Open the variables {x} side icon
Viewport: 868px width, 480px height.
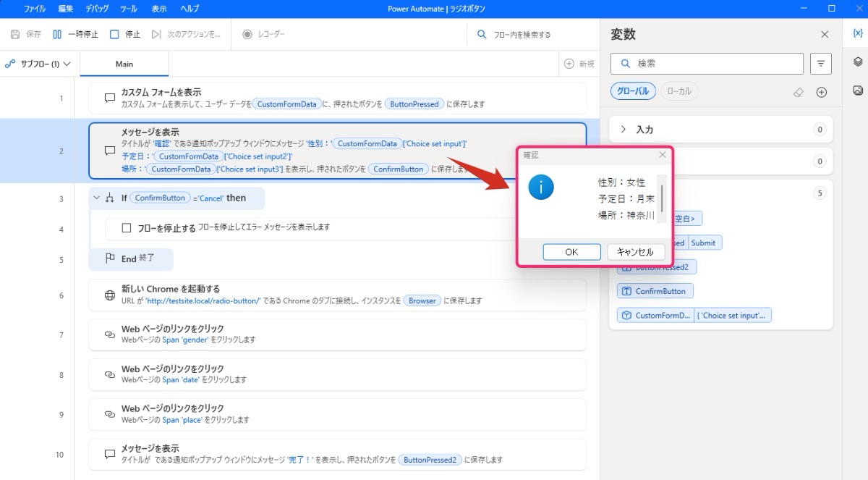857,34
